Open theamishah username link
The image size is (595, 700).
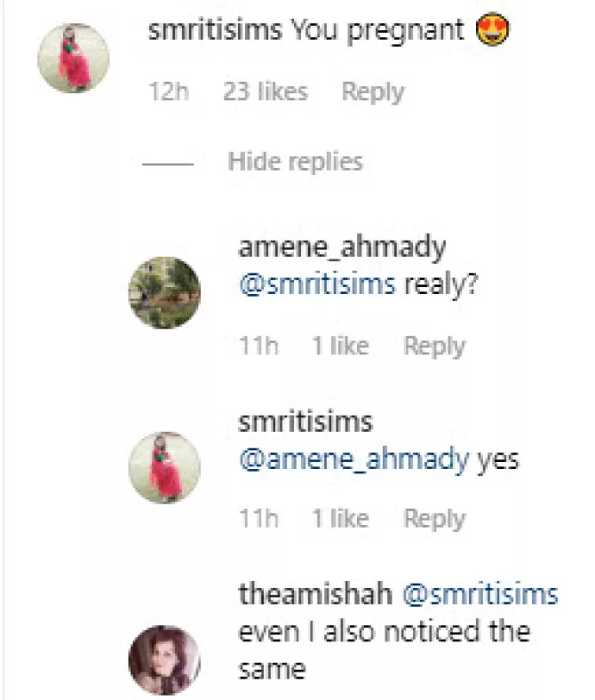(x=315, y=594)
